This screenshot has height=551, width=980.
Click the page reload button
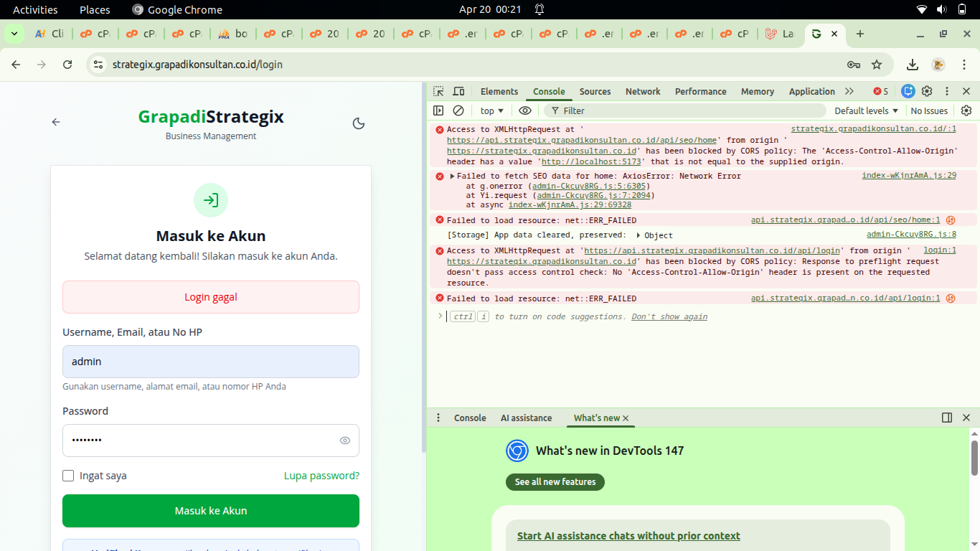[x=67, y=65]
